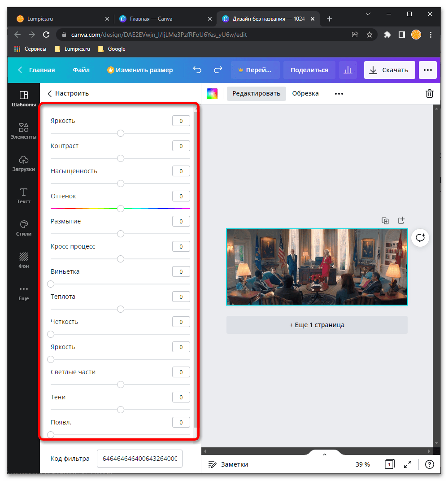Click the Размытие slider handle

(121, 234)
